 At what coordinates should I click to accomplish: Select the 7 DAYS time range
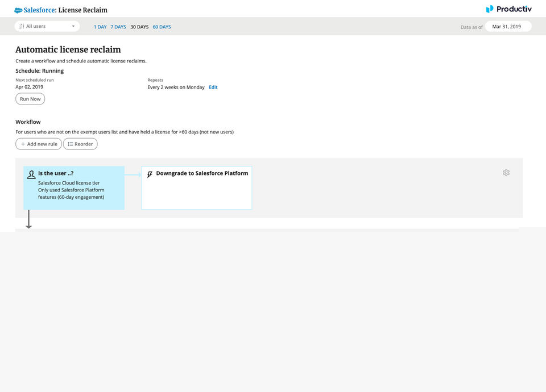pos(118,27)
